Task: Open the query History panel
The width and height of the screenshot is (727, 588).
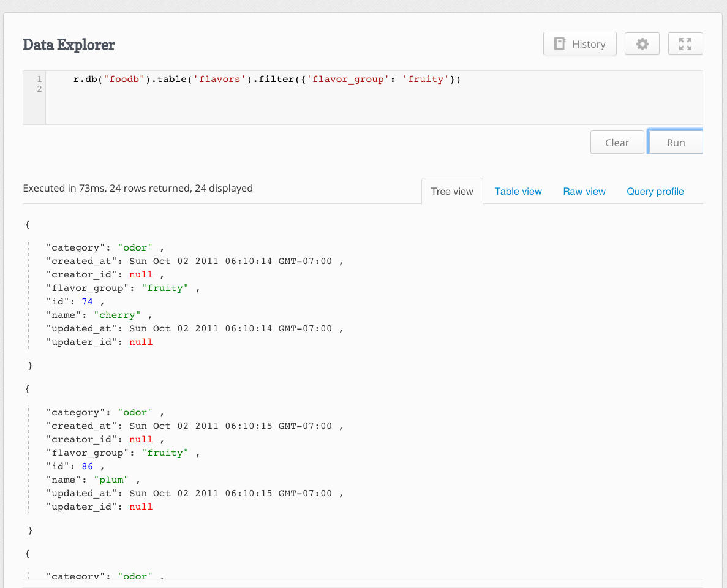Action: click(x=579, y=43)
